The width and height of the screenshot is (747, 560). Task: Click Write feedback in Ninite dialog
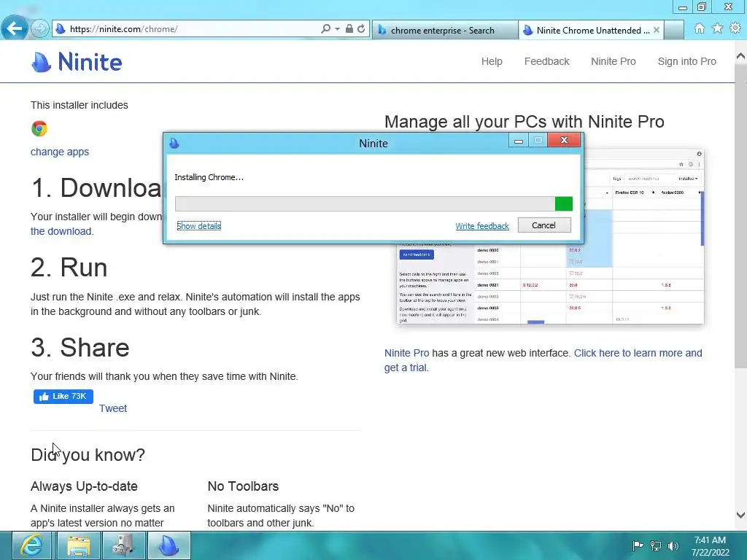[482, 226]
